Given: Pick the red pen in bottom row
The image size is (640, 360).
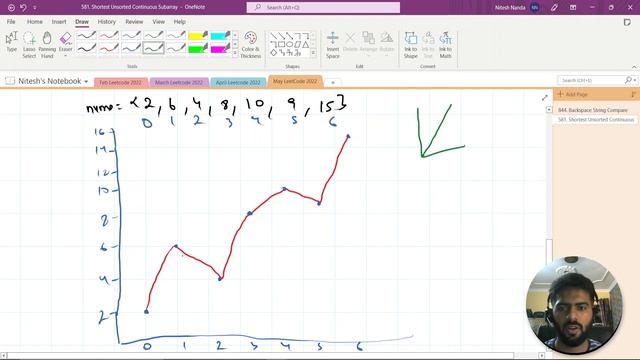Looking at the screenshot, I should click(109, 49).
